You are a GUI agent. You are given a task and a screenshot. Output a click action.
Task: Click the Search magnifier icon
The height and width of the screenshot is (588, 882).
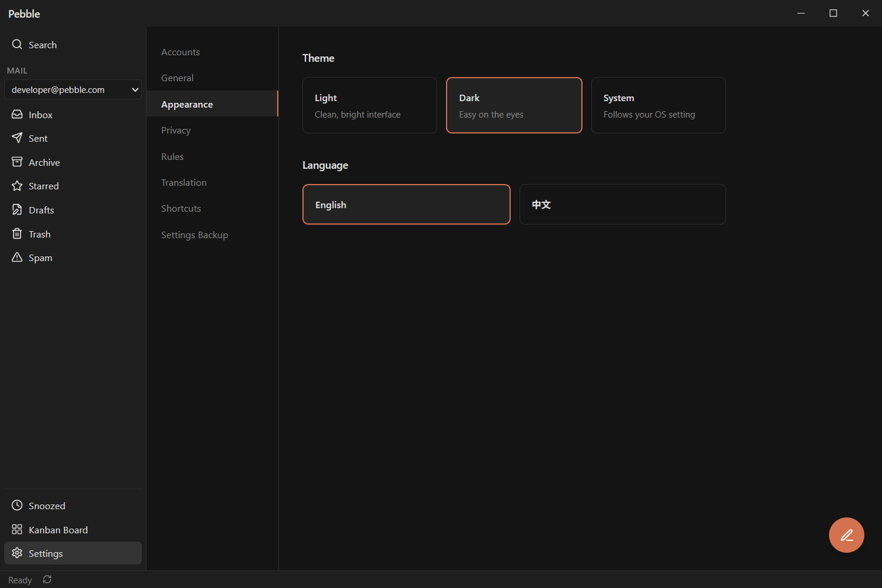coord(17,44)
